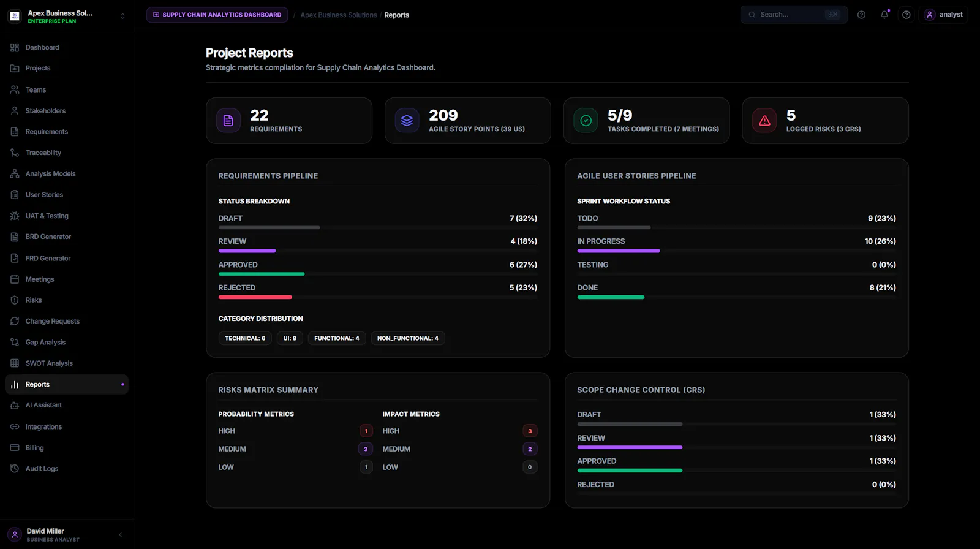This screenshot has width=980, height=549.
Task: Open Supply Chain Analytics Dashboard project selector
Action: click(x=217, y=15)
